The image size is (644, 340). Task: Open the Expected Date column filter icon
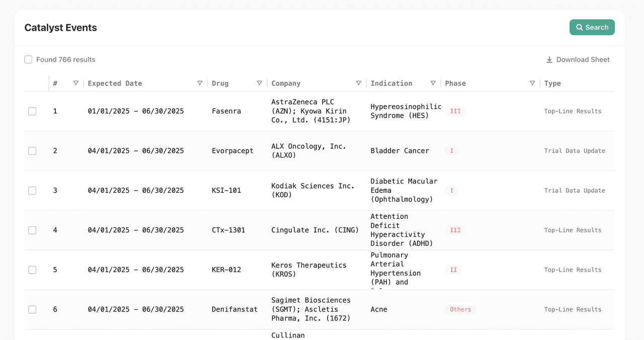tap(200, 83)
